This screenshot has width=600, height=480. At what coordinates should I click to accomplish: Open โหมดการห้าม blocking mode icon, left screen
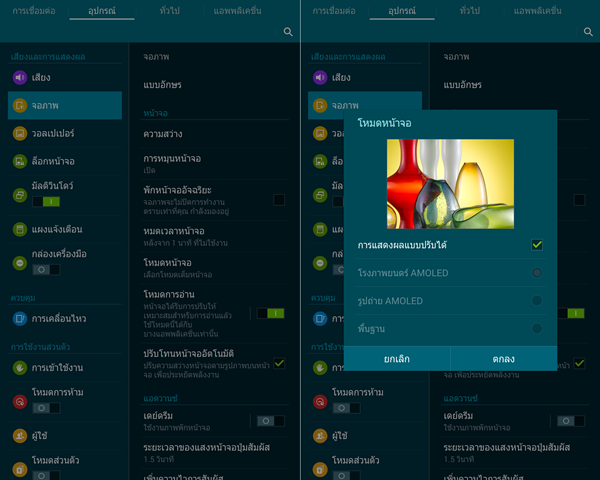coord(20,401)
